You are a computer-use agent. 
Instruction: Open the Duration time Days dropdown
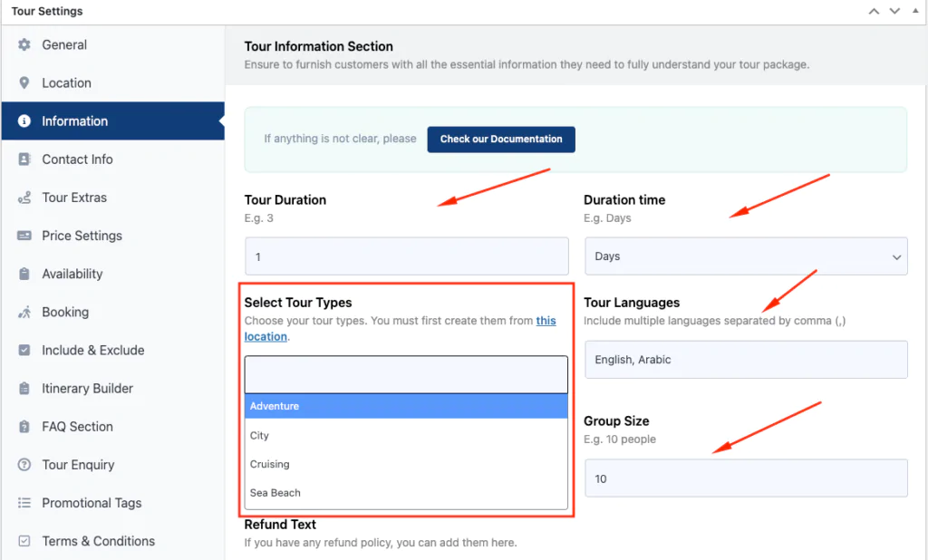(746, 256)
